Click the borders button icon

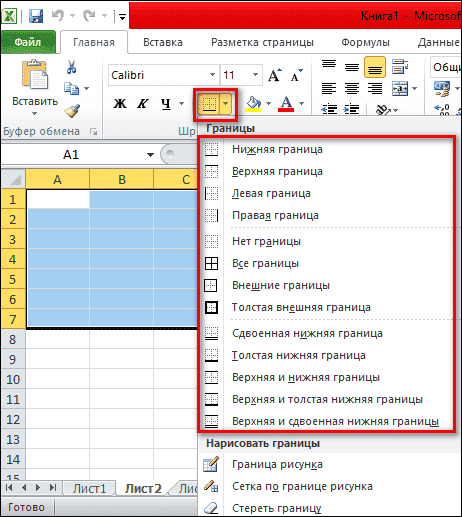209,104
